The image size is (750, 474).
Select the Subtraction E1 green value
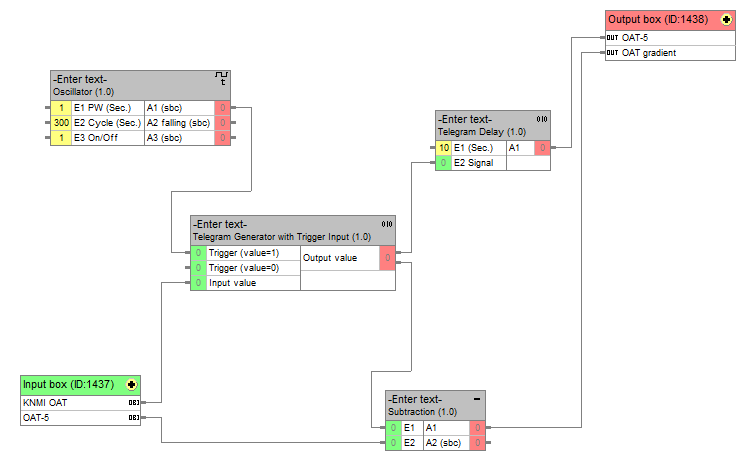pyautogui.click(x=393, y=428)
